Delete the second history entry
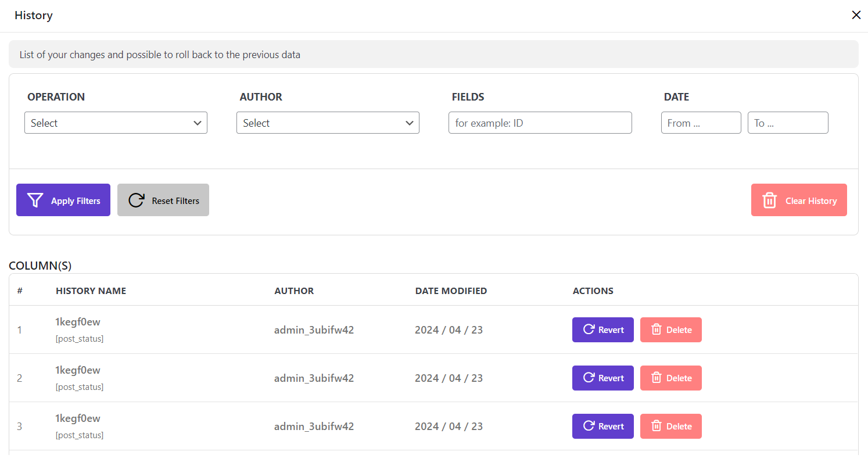Screen dimensions: 868x462 (670, 378)
